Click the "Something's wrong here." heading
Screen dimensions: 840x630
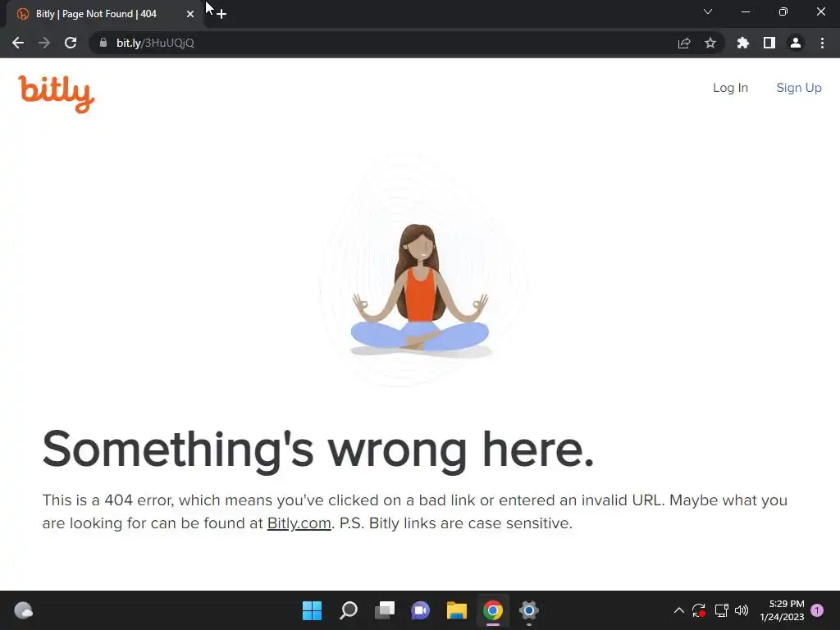pyautogui.click(x=318, y=450)
